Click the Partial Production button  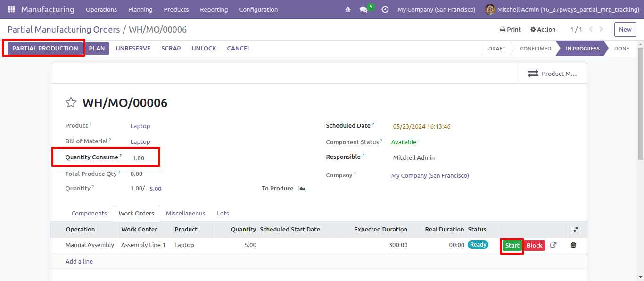tap(45, 49)
